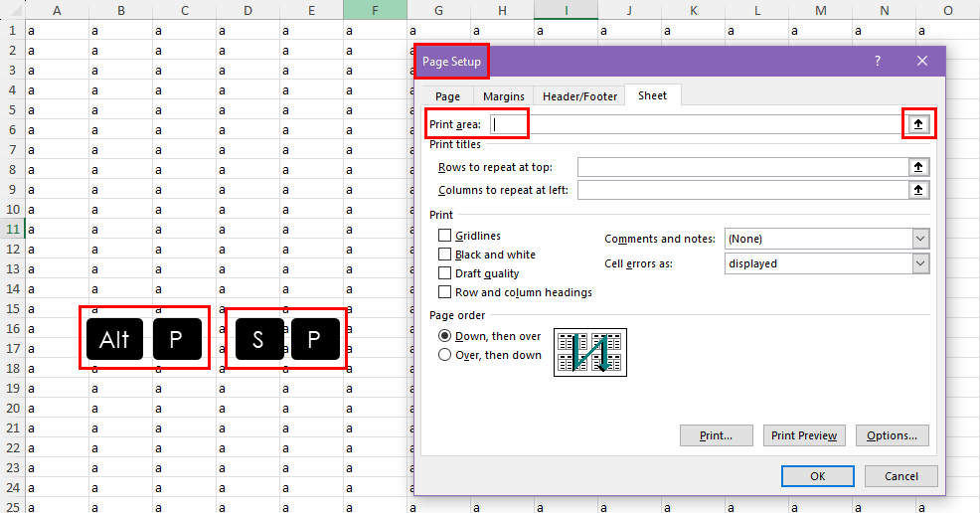Click cell D7 containing 'a'
The image size is (980, 513).
click(x=248, y=149)
